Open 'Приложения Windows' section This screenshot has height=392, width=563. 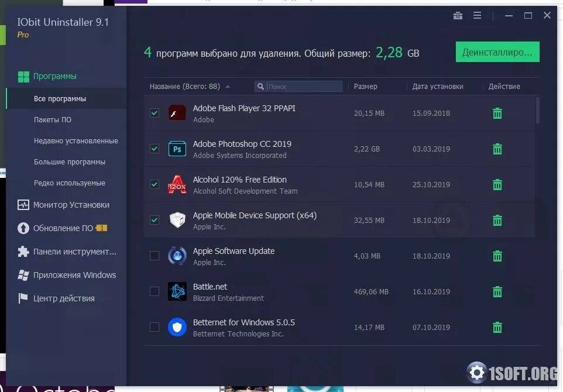[x=75, y=275]
